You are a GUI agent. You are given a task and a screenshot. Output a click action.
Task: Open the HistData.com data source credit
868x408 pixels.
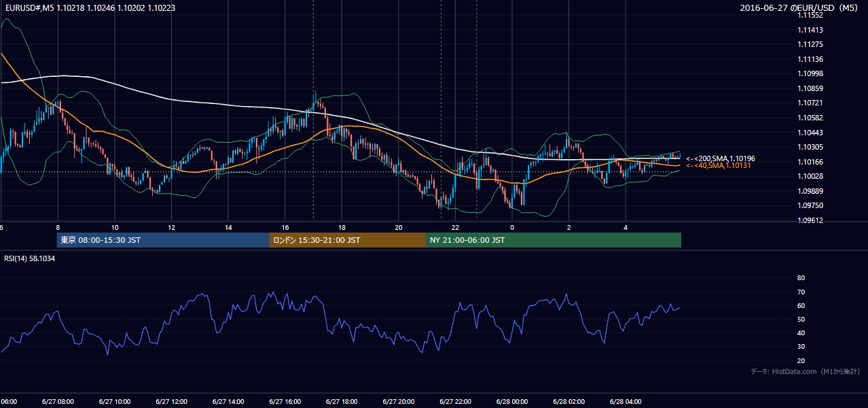(805, 371)
